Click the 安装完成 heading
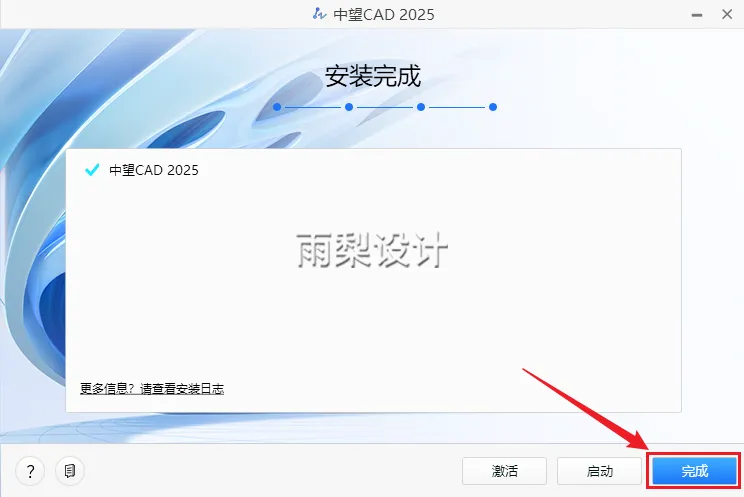The height and width of the screenshot is (497, 744). click(x=372, y=76)
